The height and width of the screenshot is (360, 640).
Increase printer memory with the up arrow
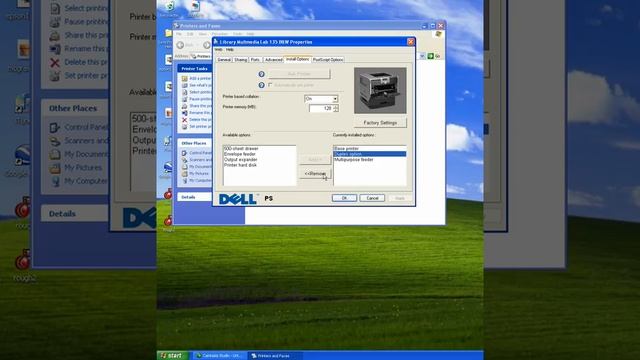pos(336,107)
